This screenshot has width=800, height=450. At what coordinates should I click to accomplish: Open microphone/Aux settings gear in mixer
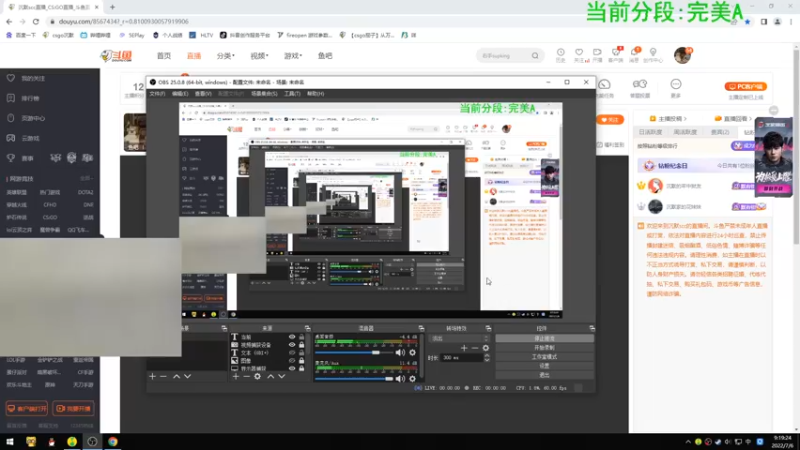coord(412,379)
